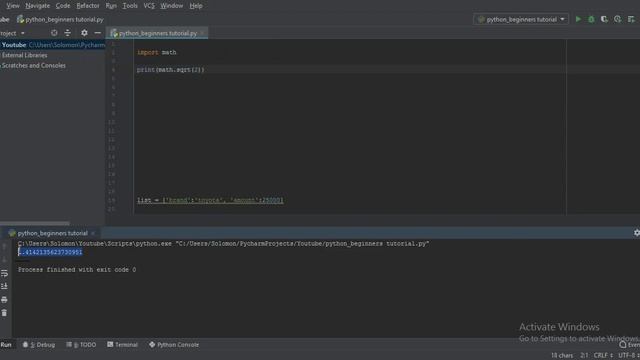Open the Refactor menu
This screenshot has height=360, width=640.
click(88, 6)
